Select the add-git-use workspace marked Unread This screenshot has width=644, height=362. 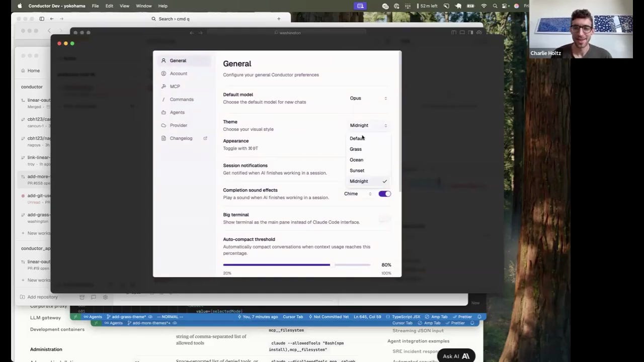pos(35,199)
